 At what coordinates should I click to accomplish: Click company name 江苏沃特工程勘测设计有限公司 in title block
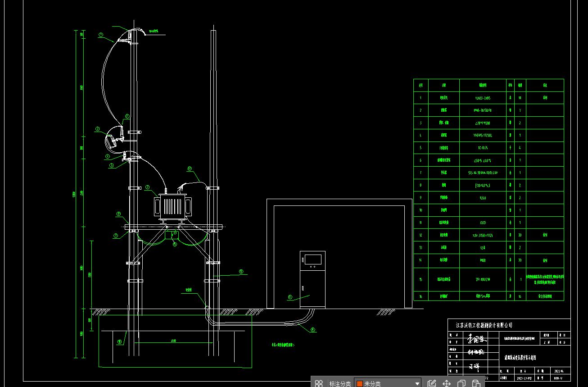tap(484, 325)
